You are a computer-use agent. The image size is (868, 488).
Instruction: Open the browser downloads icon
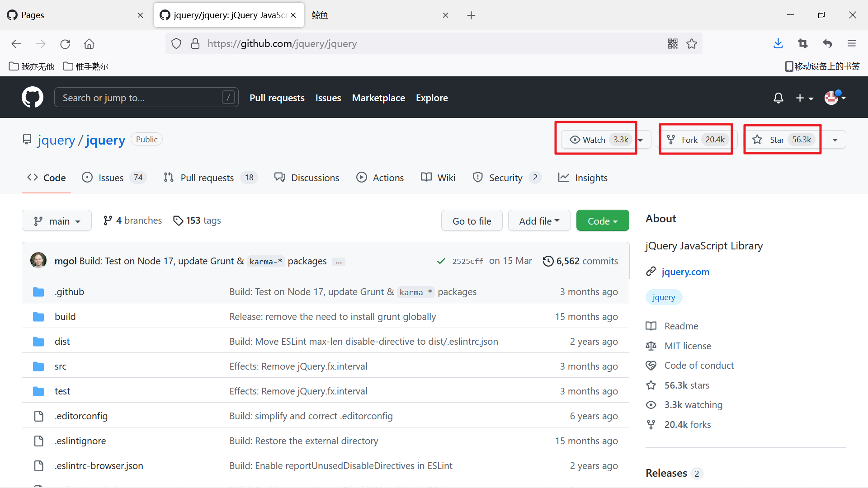[778, 44]
